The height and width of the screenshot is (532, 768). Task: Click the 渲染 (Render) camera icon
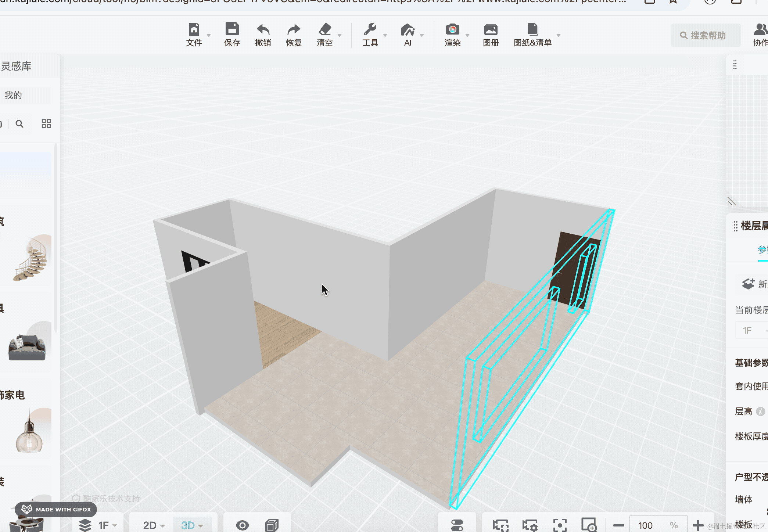452,29
